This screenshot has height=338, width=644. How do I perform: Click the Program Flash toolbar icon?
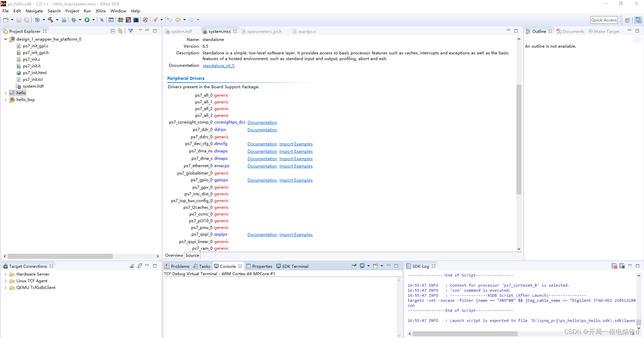coord(128,20)
